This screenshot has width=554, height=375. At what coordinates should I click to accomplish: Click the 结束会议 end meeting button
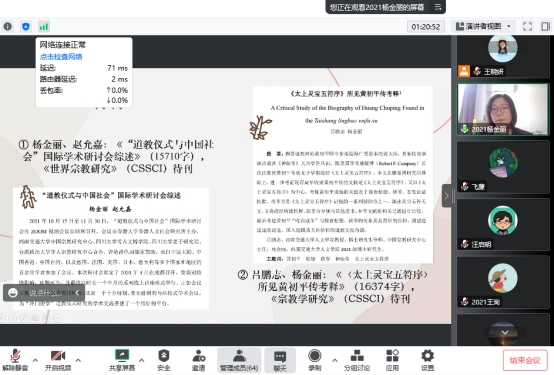pyautogui.click(x=525, y=361)
